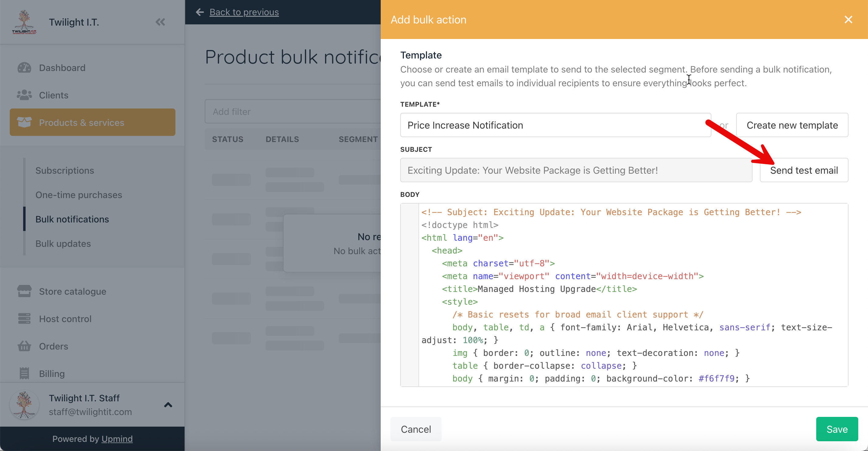Open the Price Increase Notification template dropdown
Screen dimensions: 868x451
pos(556,125)
